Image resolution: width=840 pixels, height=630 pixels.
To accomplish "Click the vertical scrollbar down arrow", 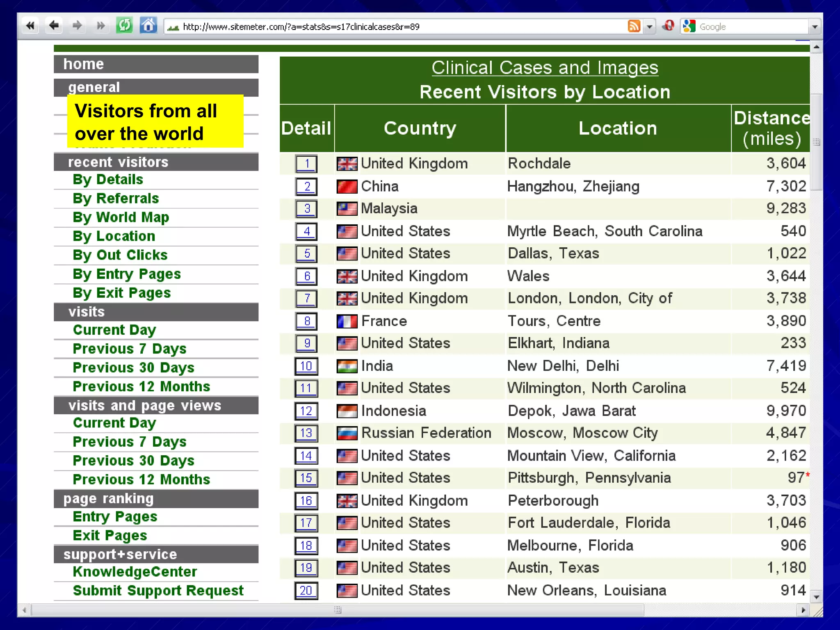I will click(816, 597).
